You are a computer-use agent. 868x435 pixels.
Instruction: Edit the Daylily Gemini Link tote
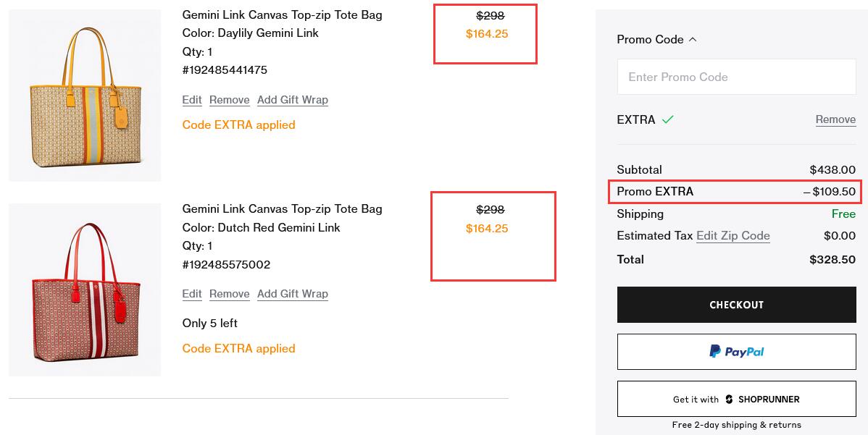192,100
